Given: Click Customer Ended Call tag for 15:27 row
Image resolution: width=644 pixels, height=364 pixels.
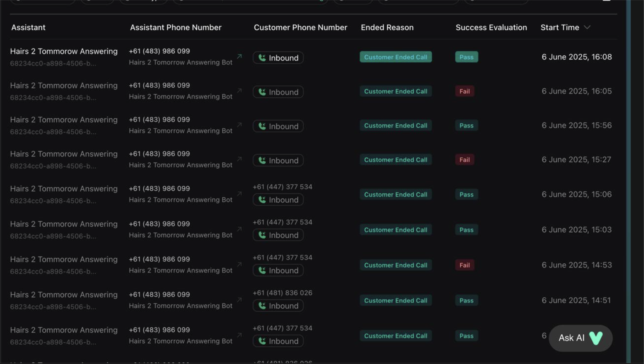Looking at the screenshot, I should [396, 160].
